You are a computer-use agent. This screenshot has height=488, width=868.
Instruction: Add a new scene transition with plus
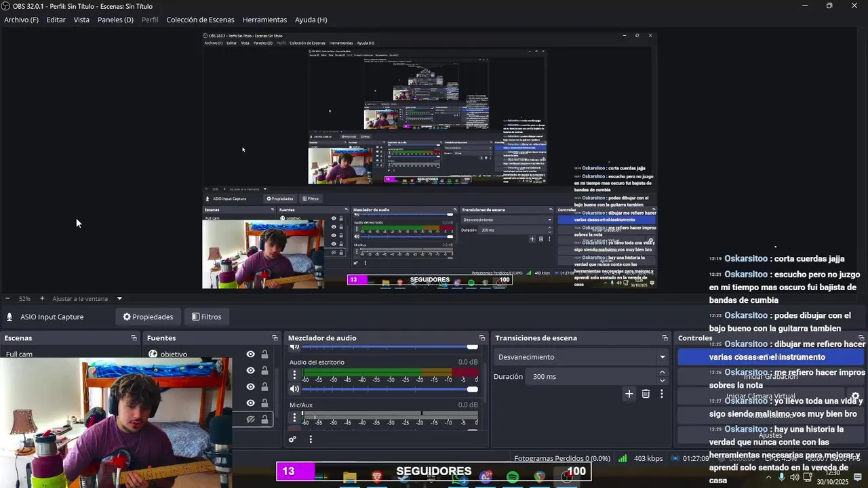[x=629, y=394]
